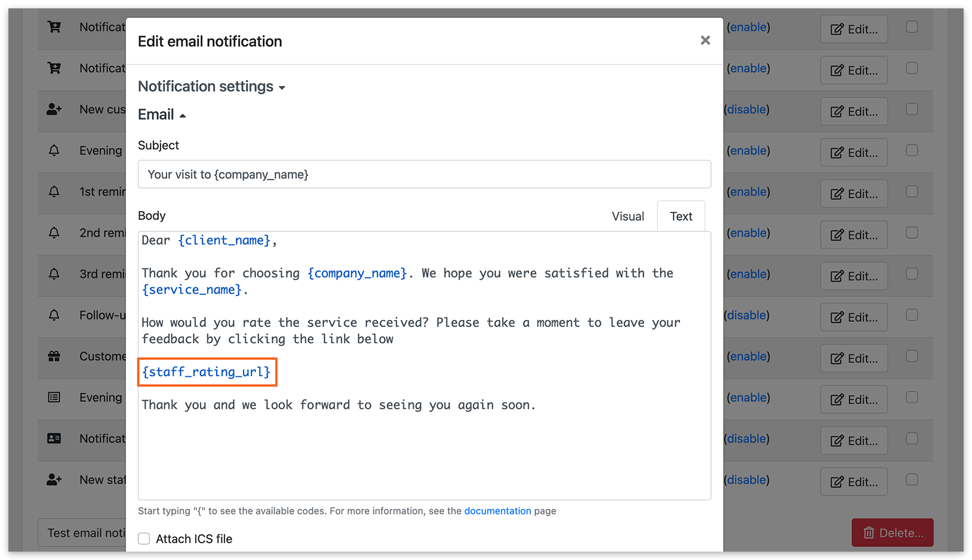Select the checkbox in the ID card Notificat row
Viewport: 972px width, 560px height.
point(912,439)
